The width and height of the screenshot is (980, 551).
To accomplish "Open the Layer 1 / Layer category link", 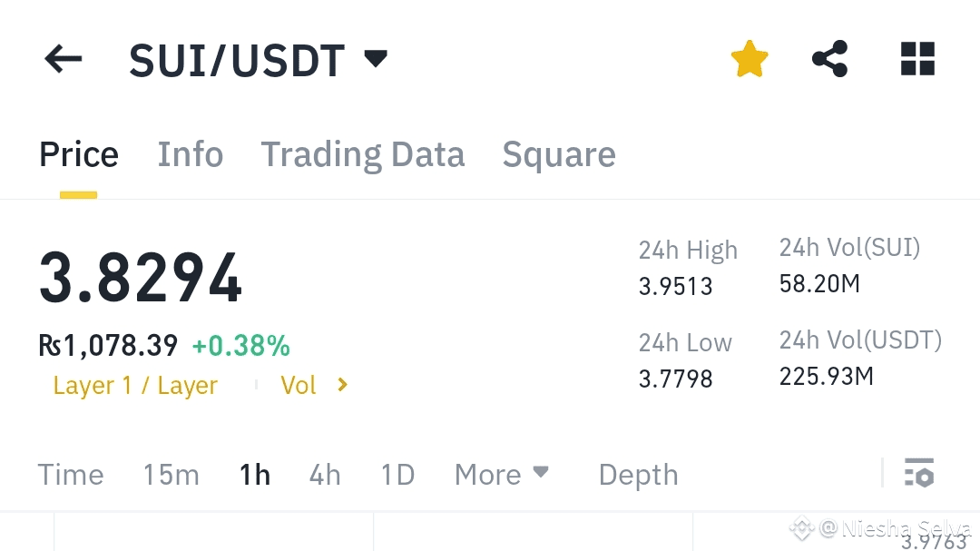I will (x=135, y=385).
